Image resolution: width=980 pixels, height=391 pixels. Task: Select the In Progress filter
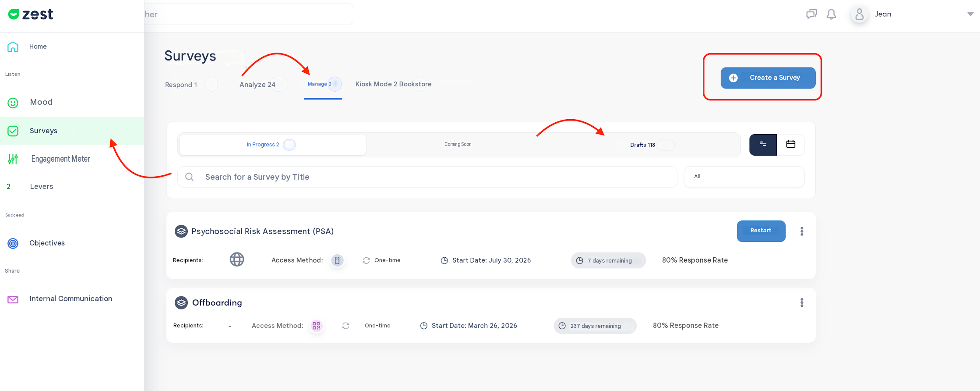point(272,145)
